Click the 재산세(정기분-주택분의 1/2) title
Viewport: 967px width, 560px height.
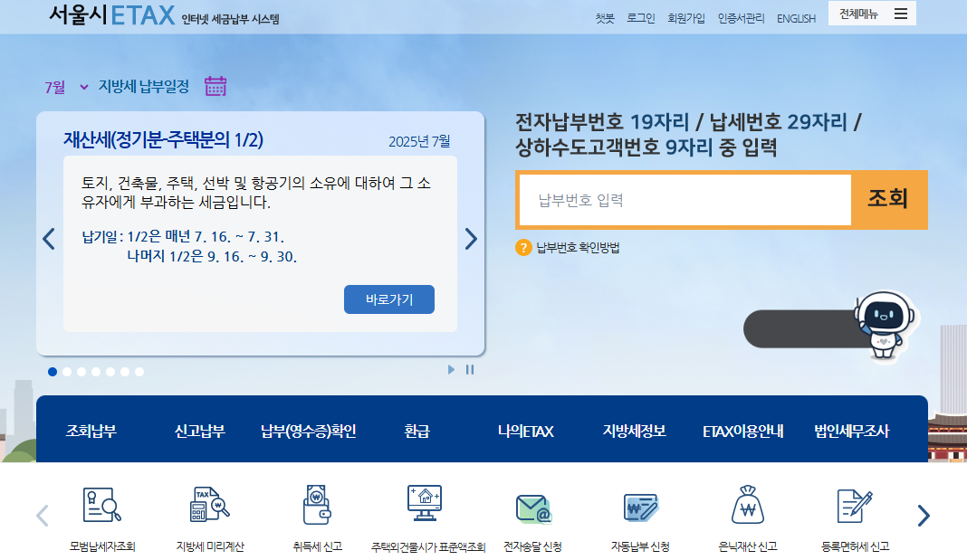[x=163, y=140]
